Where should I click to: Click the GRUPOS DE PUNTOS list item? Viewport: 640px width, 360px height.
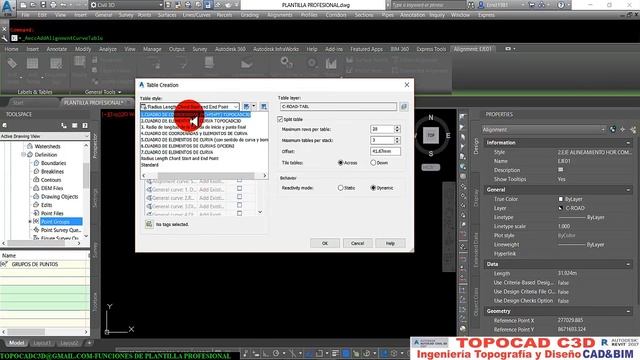[x=35, y=264]
